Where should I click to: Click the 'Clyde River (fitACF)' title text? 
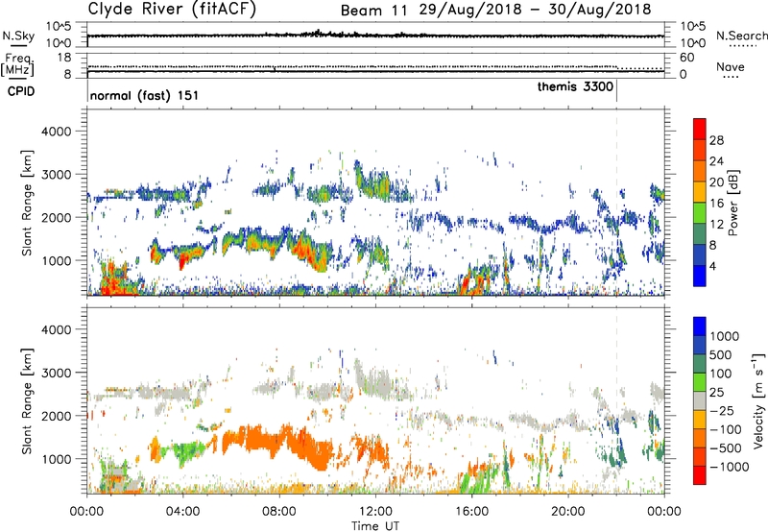pyautogui.click(x=172, y=9)
